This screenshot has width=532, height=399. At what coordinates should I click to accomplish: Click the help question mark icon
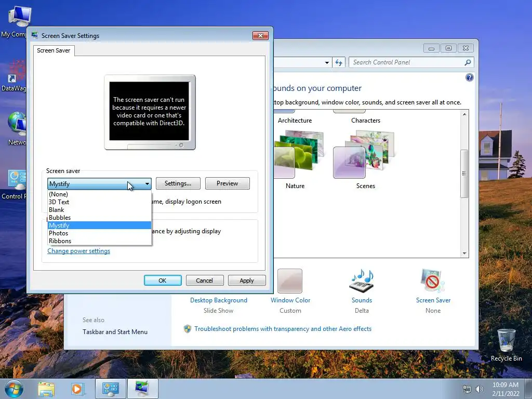point(470,78)
